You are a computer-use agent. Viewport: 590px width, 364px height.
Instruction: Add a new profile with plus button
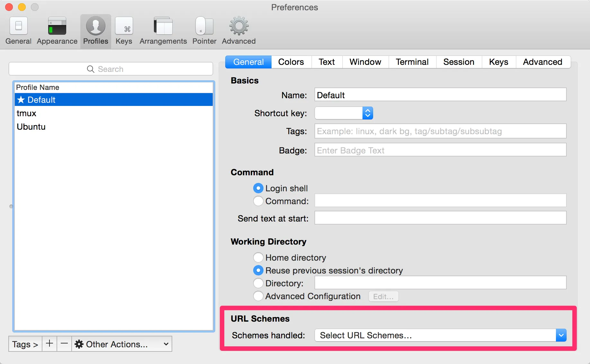pyautogui.click(x=49, y=344)
